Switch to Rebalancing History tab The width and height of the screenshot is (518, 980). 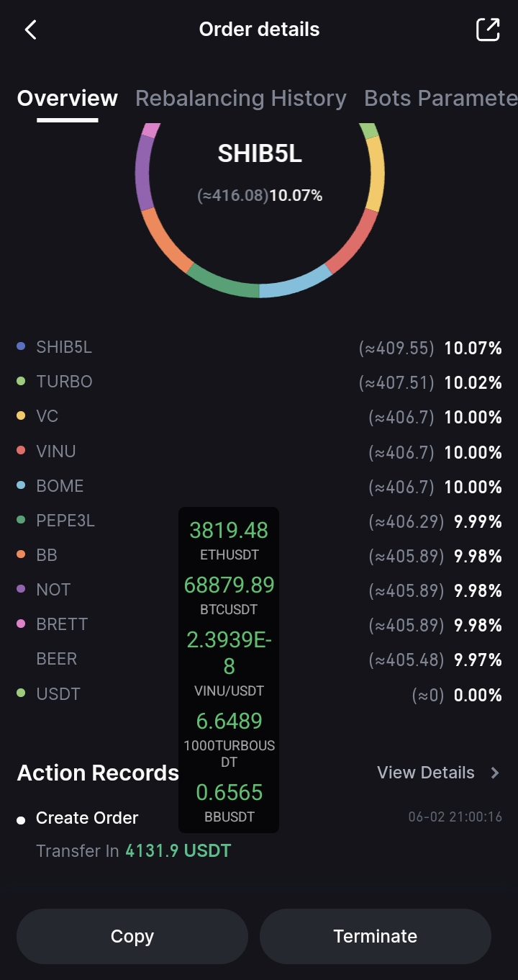[241, 98]
